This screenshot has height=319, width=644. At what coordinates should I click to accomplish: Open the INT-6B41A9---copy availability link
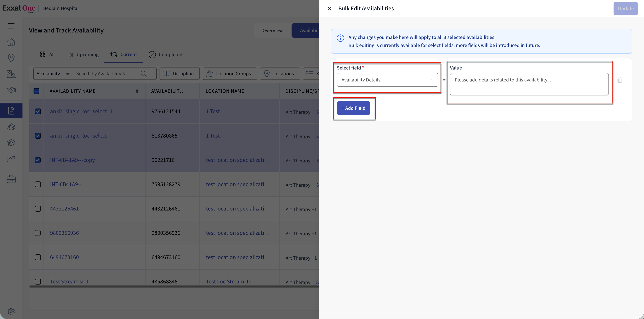[x=72, y=160]
